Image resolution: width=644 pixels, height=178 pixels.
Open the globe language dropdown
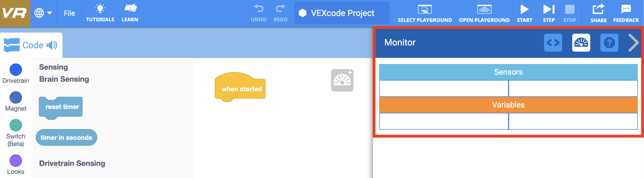tap(43, 13)
